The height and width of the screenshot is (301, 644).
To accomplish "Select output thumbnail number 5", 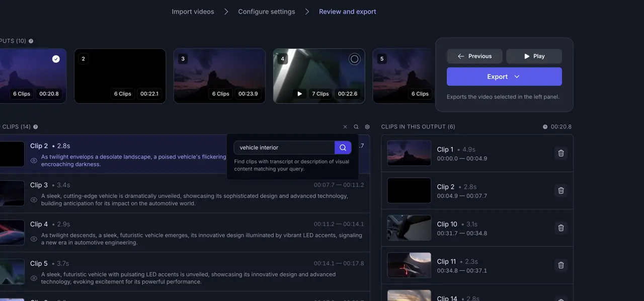I will coord(403,76).
